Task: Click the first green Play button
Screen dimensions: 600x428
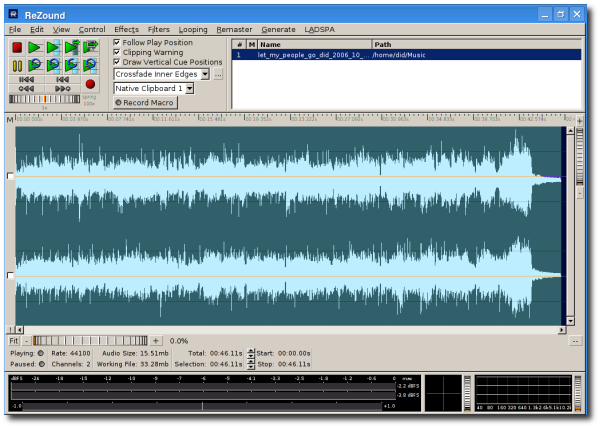Action: pos(35,47)
